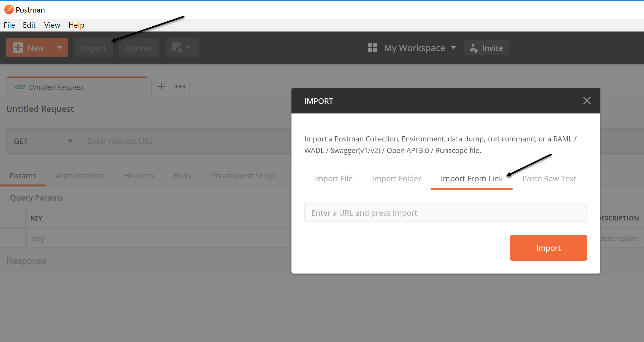Click the Query Params heading
This screenshot has width=644, height=342.
click(x=36, y=198)
